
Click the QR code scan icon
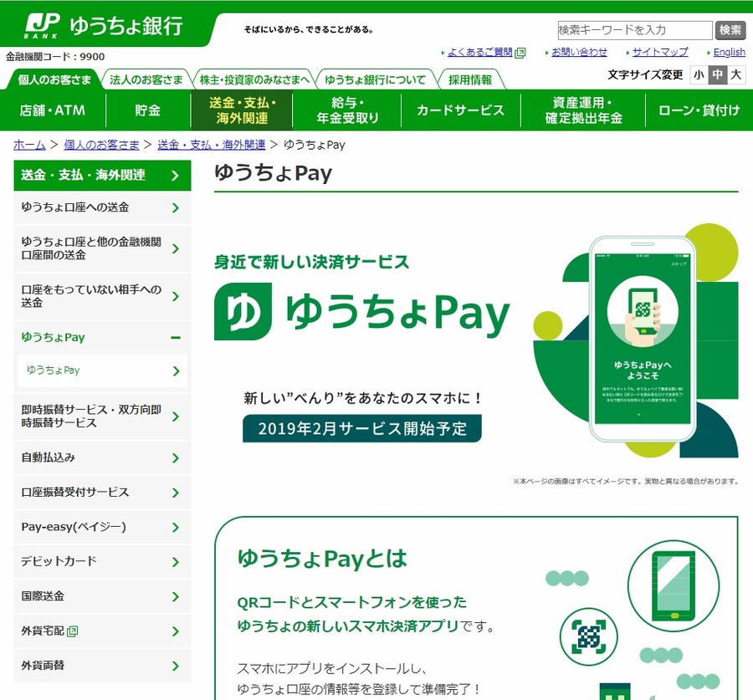[x=589, y=637]
